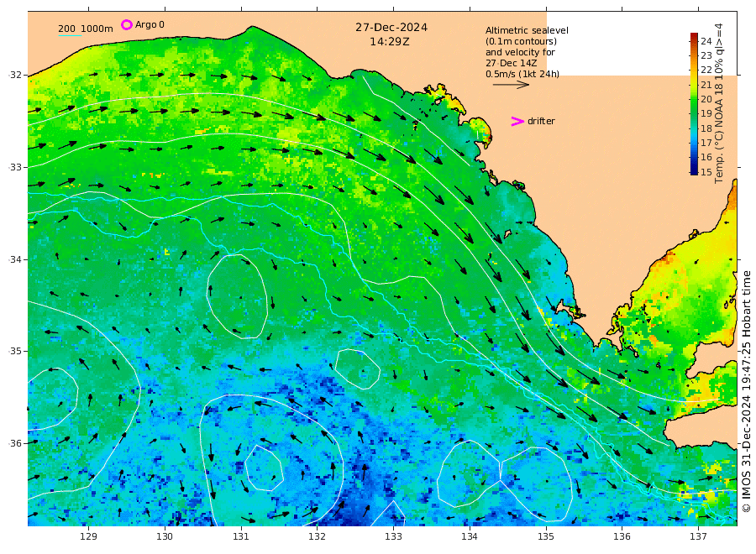Click the '(0.1m contours)' caption line

point(521,41)
